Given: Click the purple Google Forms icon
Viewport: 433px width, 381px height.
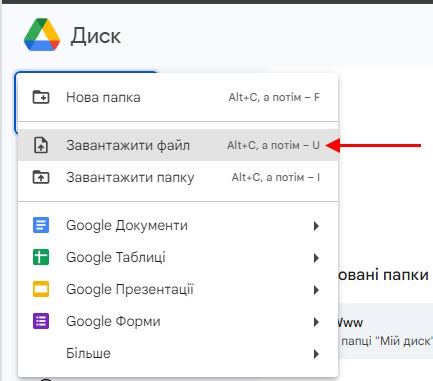Looking at the screenshot, I should pyautogui.click(x=41, y=321).
